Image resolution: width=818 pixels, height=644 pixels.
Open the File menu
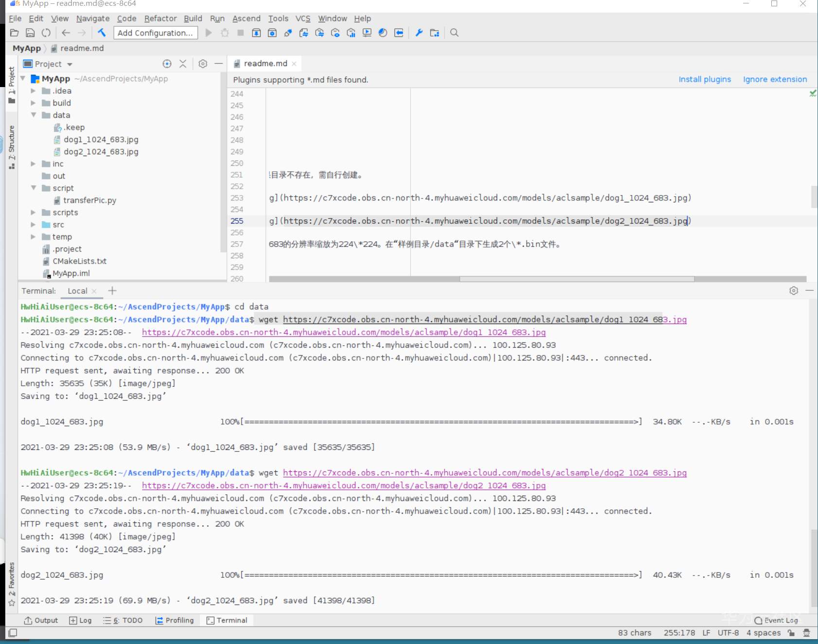click(x=15, y=18)
